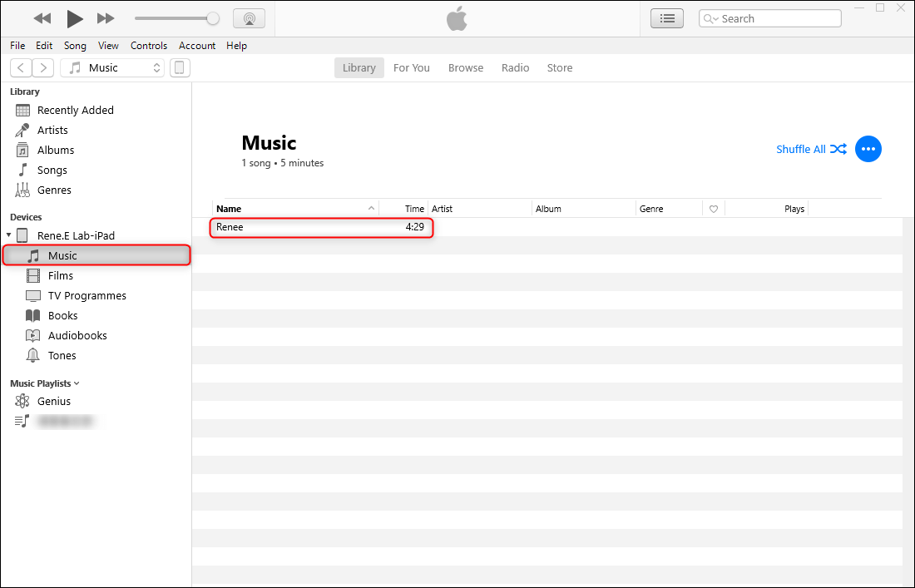Sort by the Name column header
Image resolution: width=915 pixels, height=588 pixels.
pos(295,209)
